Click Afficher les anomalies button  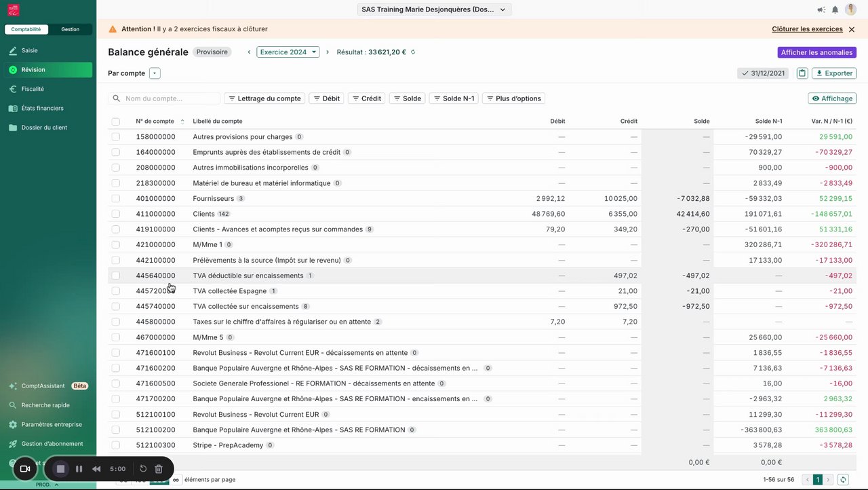tap(816, 52)
